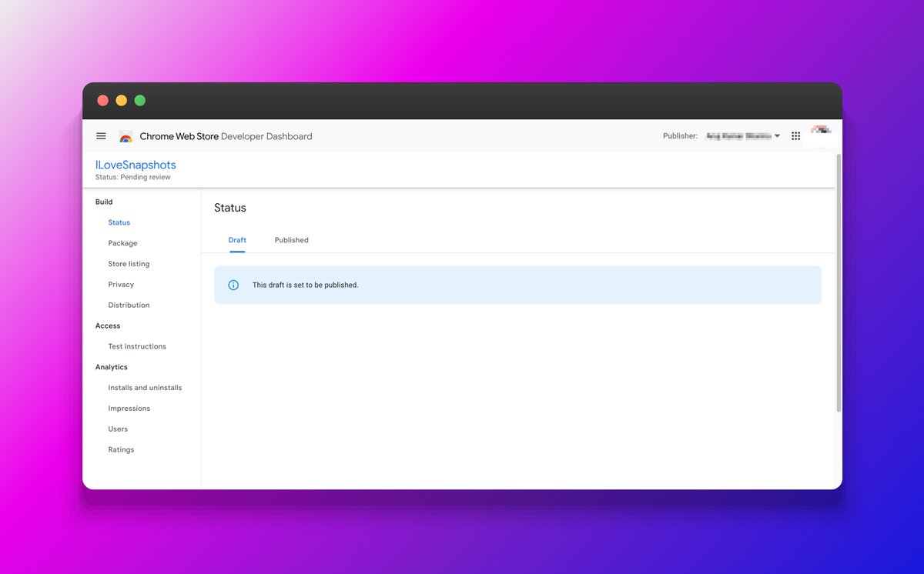Go to the Privacy sidebar page

(x=121, y=285)
